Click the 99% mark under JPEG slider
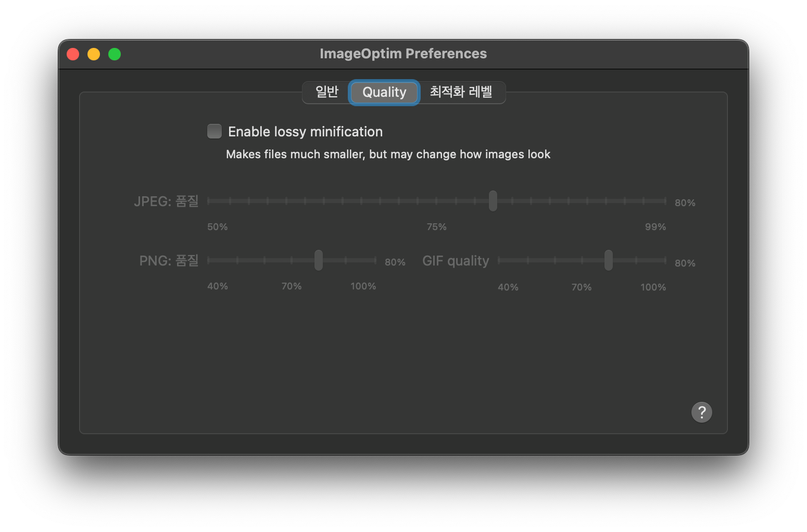Image resolution: width=807 pixels, height=532 pixels. pyautogui.click(x=655, y=227)
